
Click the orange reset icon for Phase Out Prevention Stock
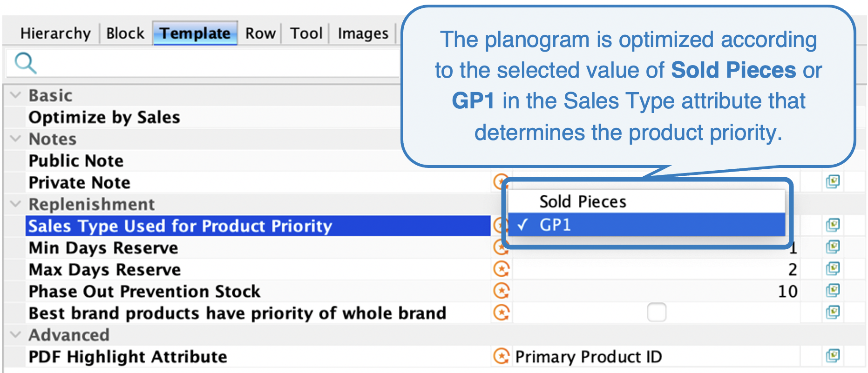[502, 291]
